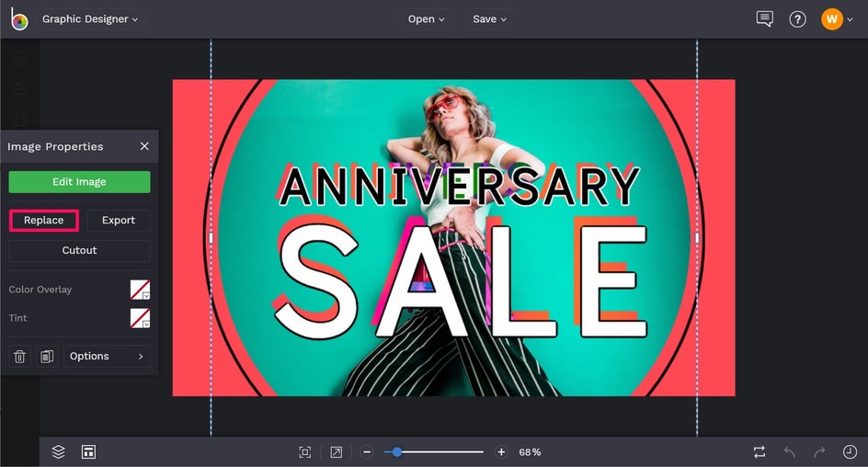Screen dimensions: 868x467
Task: Click the BeFunky logo icon
Action: [18, 19]
